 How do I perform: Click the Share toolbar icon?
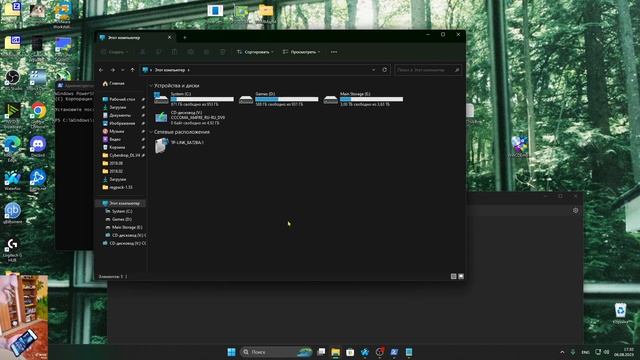(207, 52)
